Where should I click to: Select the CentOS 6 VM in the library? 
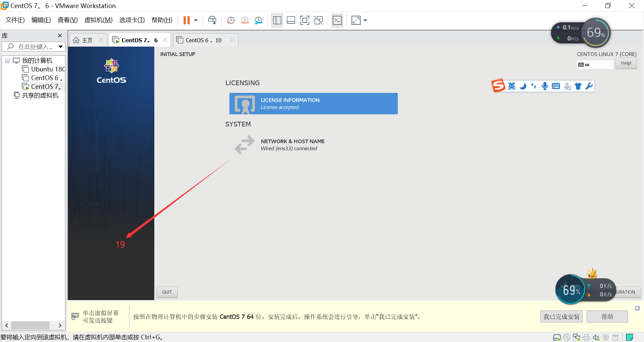pyautogui.click(x=43, y=78)
